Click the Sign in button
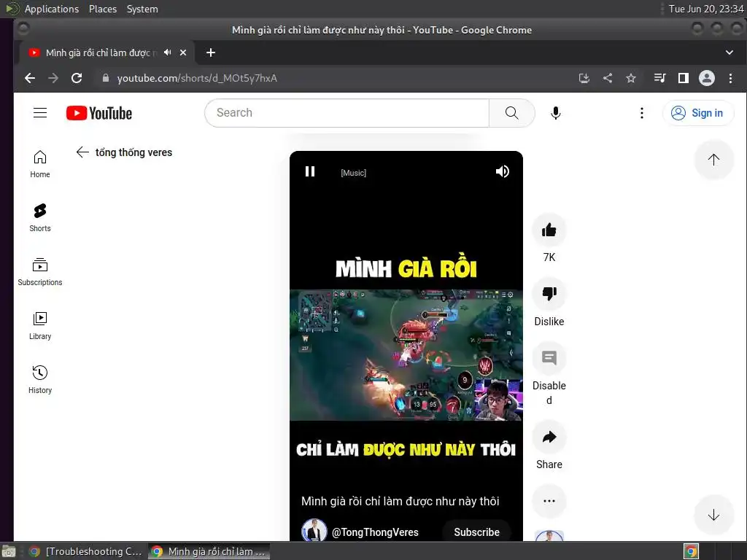 click(x=698, y=113)
